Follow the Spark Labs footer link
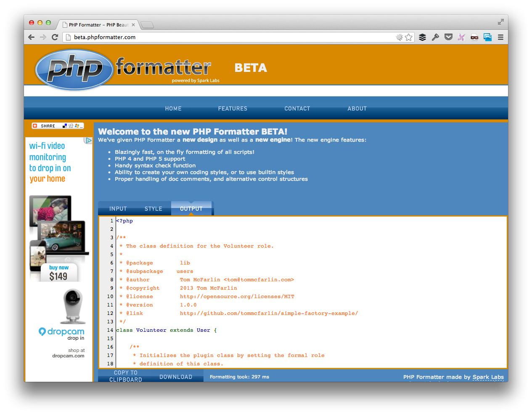 488,377
